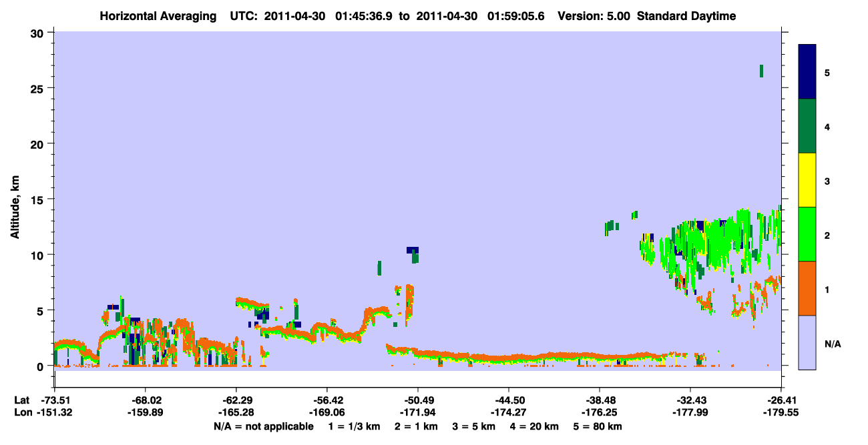Click longitude value -165.28
The image size is (868, 445).
point(236,413)
